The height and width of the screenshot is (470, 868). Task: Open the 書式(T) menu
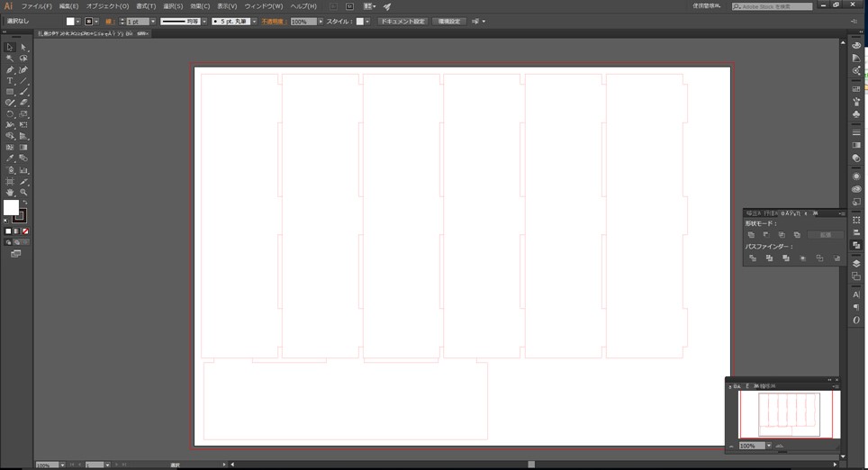pyautogui.click(x=146, y=6)
